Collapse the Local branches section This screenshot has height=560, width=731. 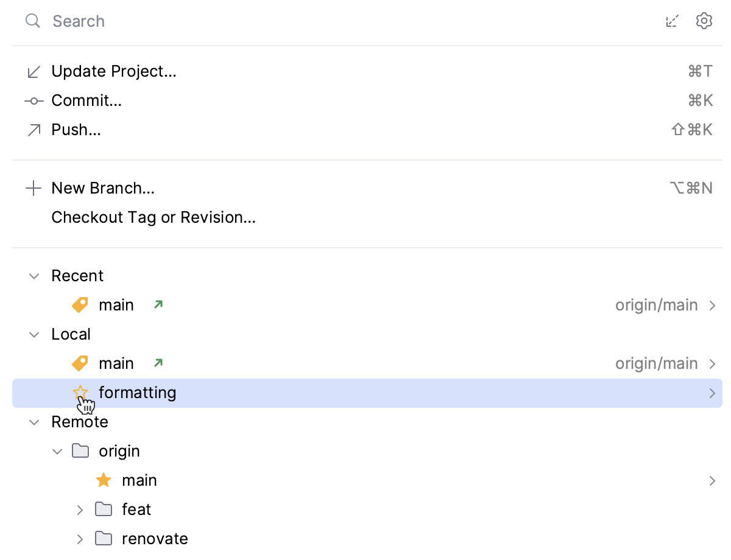coord(34,335)
